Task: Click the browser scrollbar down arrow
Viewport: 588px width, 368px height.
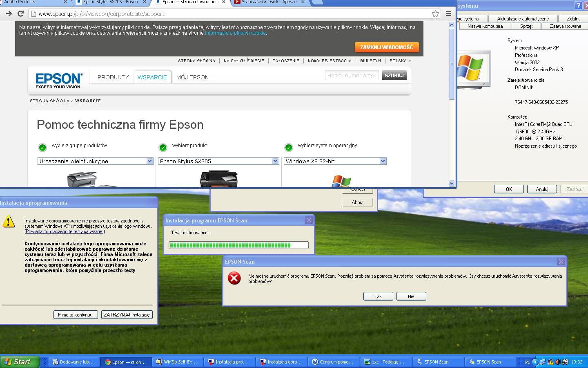Action: pyautogui.click(x=452, y=184)
